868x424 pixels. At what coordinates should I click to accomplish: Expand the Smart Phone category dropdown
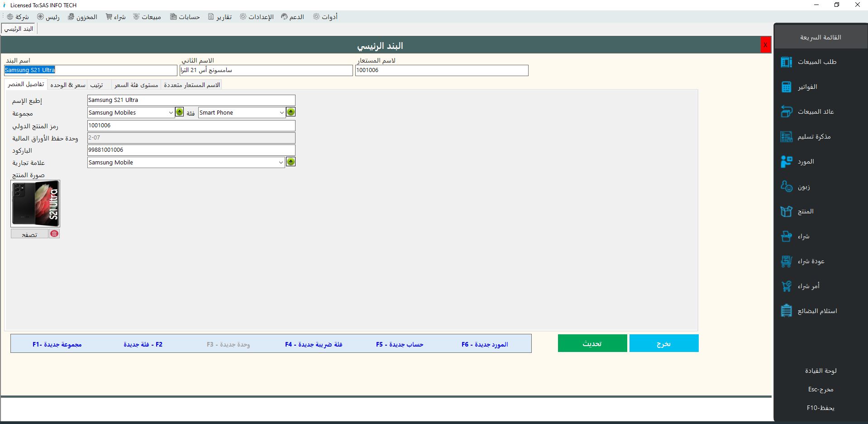click(x=281, y=113)
